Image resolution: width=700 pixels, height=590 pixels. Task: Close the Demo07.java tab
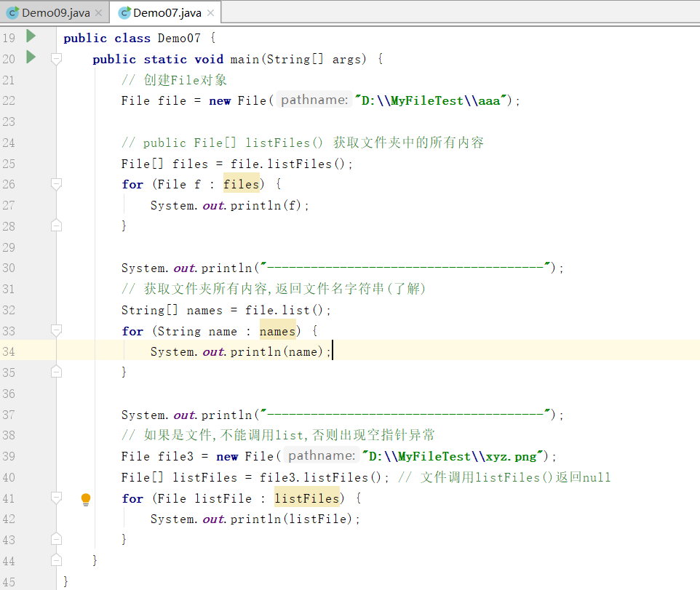[211, 13]
